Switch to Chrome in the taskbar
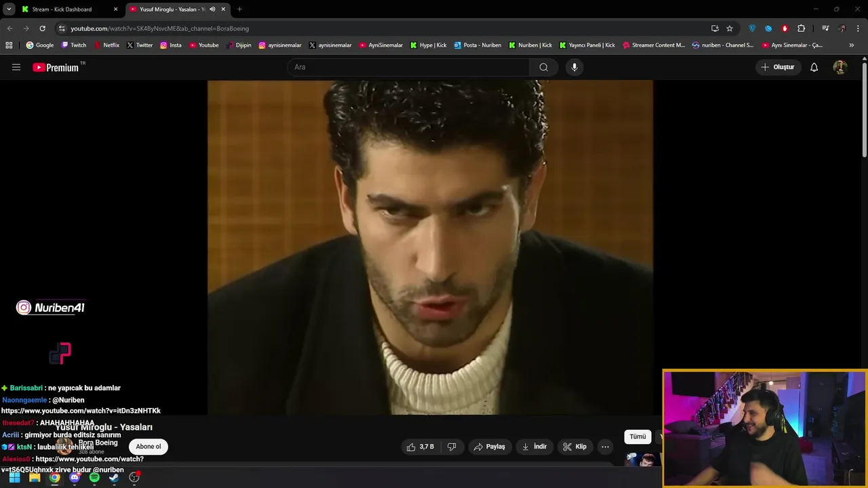This screenshot has width=868, height=488. coord(54,477)
